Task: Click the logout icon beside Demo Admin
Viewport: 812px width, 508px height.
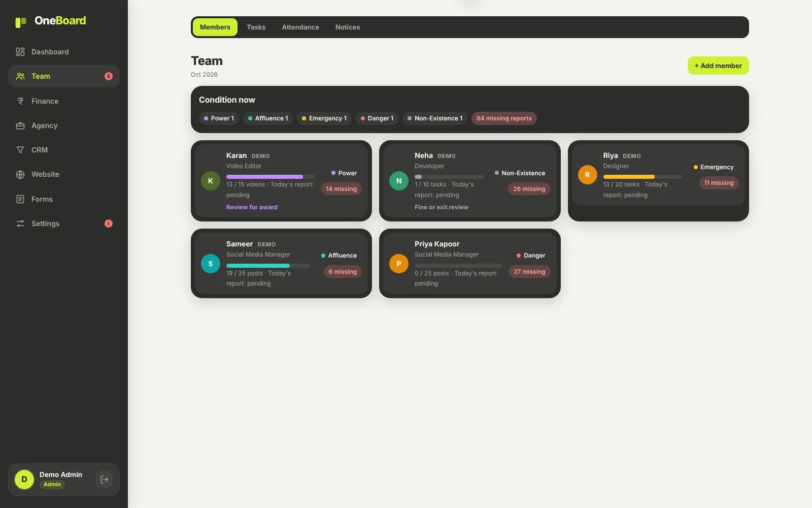Action: (105, 480)
